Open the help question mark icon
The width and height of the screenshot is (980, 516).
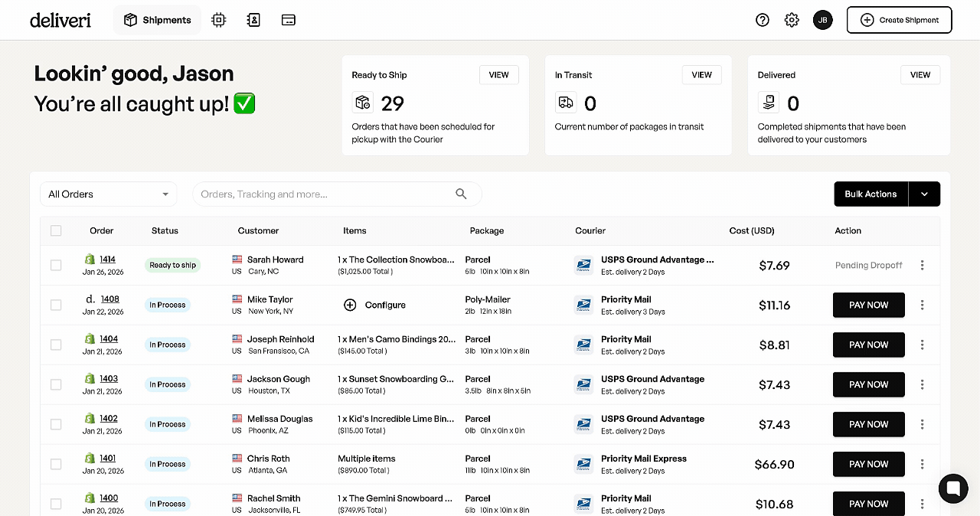point(762,20)
